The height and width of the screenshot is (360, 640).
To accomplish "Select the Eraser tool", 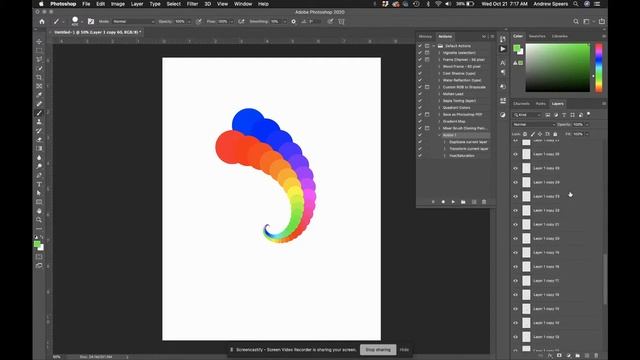I will pyautogui.click(x=39, y=140).
